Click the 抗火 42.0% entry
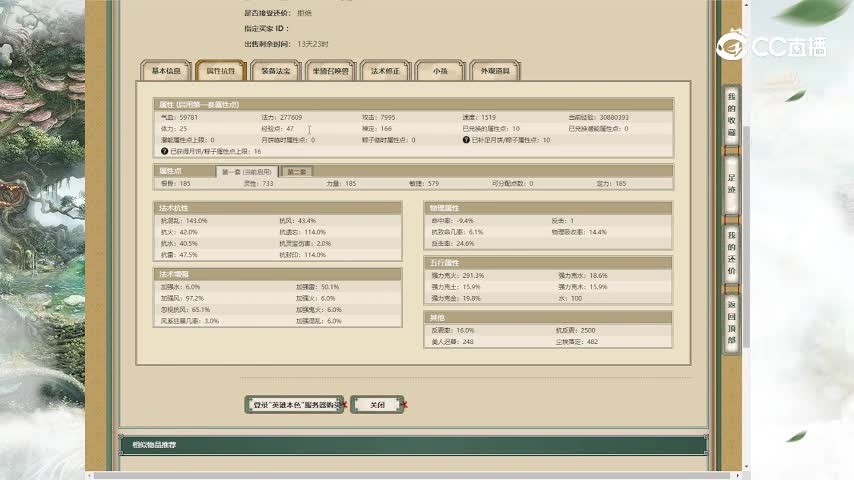The width and height of the screenshot is (854, 480). (x=179, y=232)
